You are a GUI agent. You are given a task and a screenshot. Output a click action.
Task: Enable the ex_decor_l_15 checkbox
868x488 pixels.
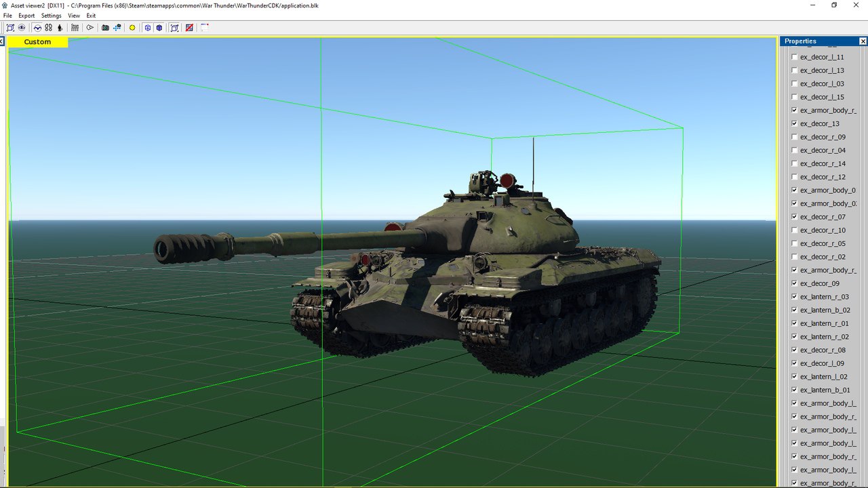coord(795,98)
